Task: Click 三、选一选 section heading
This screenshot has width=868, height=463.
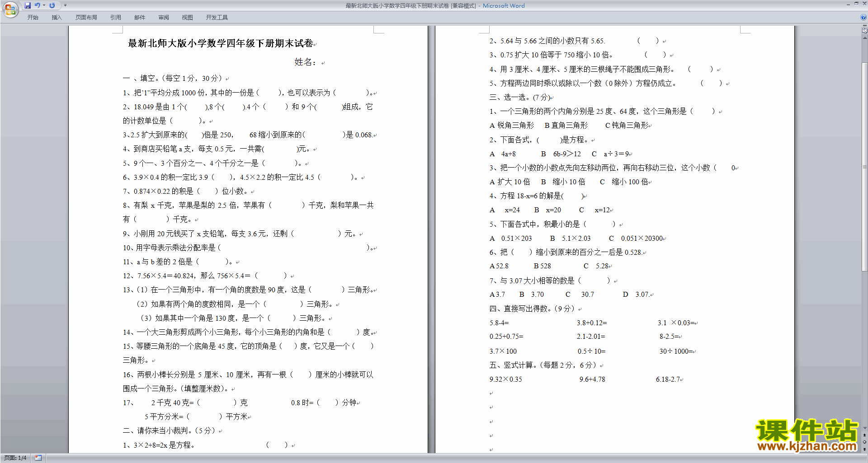Action: coord(519,97)
